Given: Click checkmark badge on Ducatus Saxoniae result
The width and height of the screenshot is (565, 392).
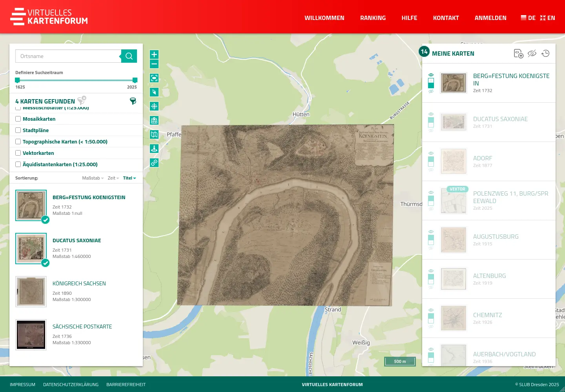Looking at the screenshot, I should point(46,263).
